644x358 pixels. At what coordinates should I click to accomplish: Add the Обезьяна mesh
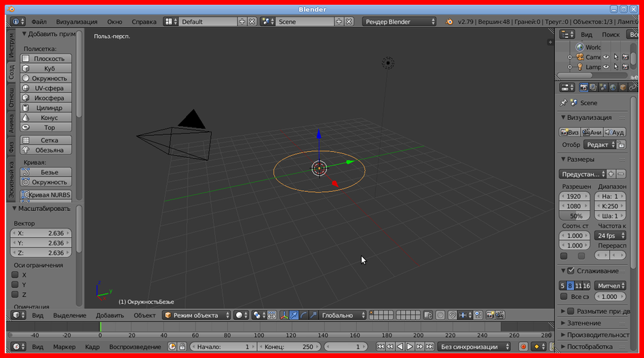point(45,151)
